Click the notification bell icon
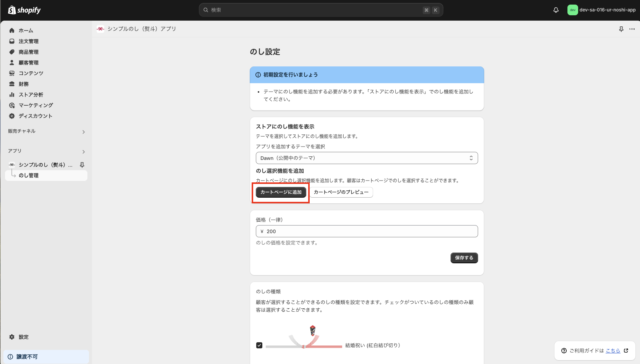640x364 pixels. pyautogui.click(x=556, y=10)
